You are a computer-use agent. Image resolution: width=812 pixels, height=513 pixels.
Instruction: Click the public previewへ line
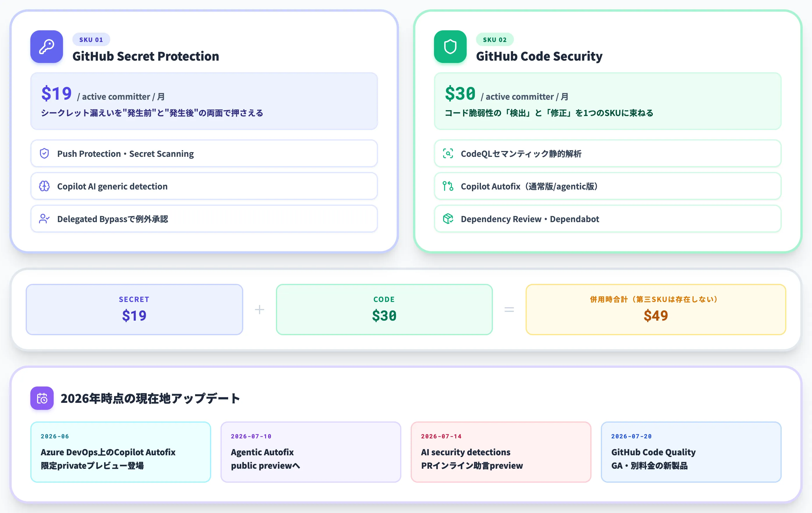[265, 466]
